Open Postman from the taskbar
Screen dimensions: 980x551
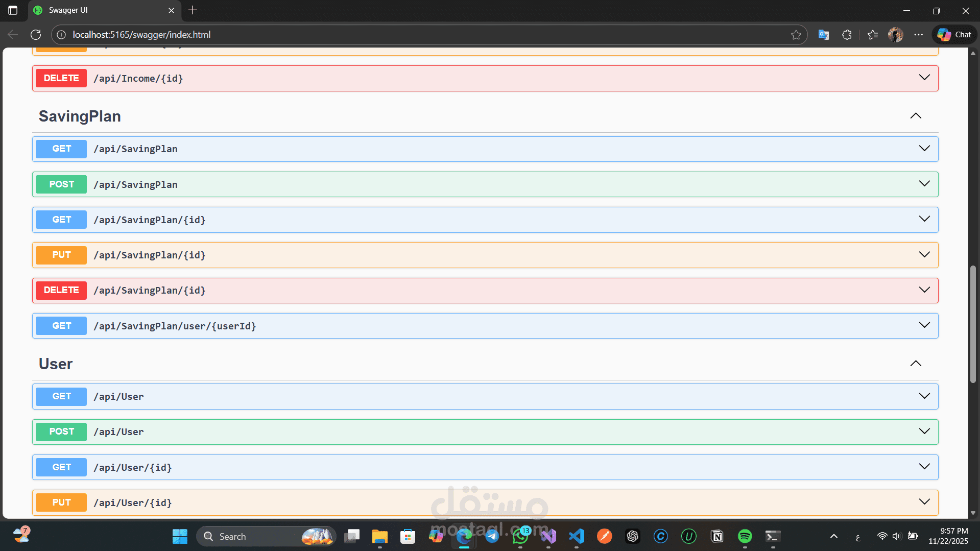point(605,536)
